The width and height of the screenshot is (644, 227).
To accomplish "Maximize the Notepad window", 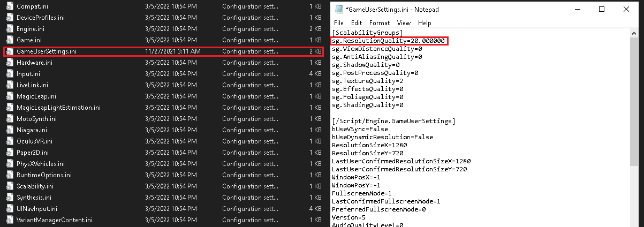I will pos(602,10).
